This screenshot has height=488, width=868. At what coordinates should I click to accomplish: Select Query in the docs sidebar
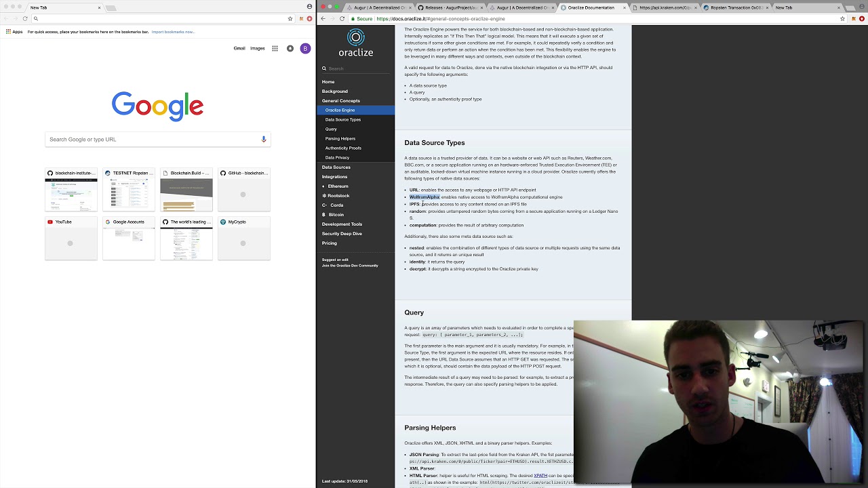coord(355,129)
